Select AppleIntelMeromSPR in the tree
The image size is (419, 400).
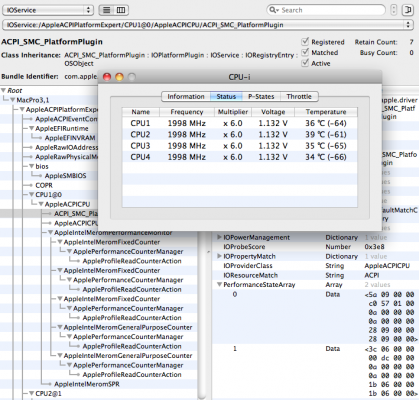(x=87, y=384)
